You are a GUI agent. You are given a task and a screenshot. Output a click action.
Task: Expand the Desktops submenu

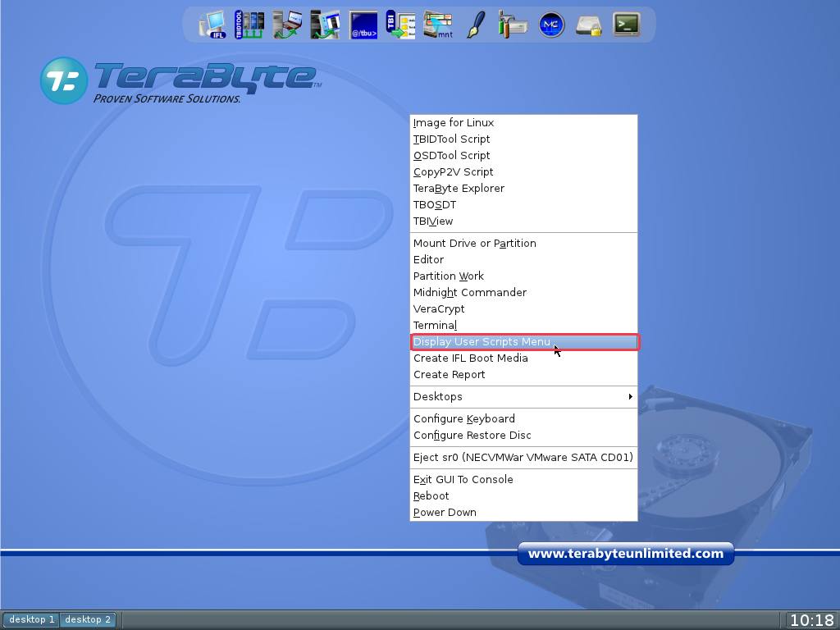tap(523, 397)
